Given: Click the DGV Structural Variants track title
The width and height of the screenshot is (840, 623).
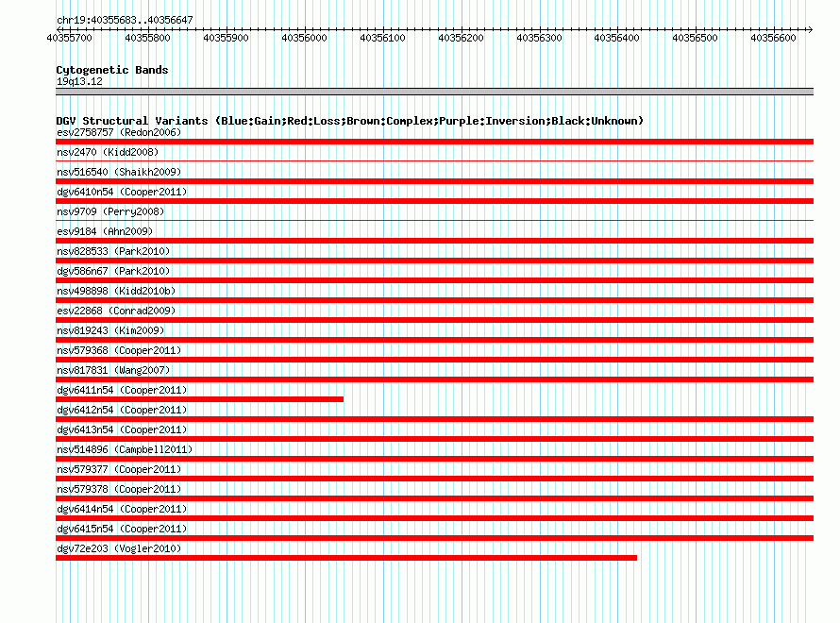Looking at the screenshot, I should pos(350,121).
